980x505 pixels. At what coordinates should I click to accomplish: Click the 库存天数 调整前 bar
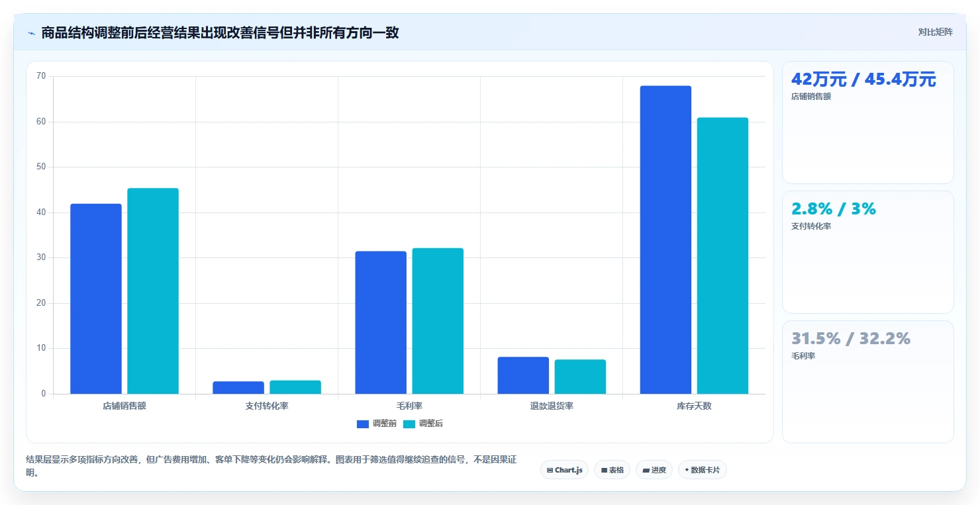click(665, 240)
